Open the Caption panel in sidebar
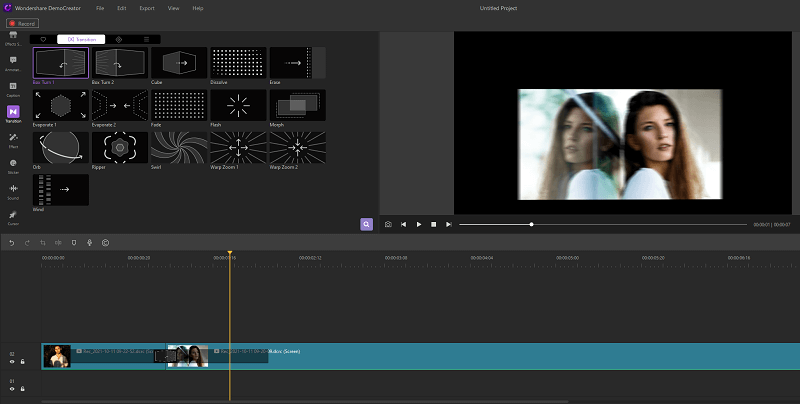Screen dimensions: 800x404 tap(13, 90)
